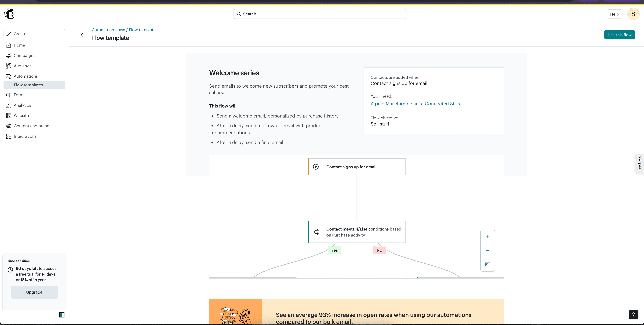The height and width of the screenshot is (325, 644).
Task: Fit the flow diagram to screen
Action: point(488,264)
